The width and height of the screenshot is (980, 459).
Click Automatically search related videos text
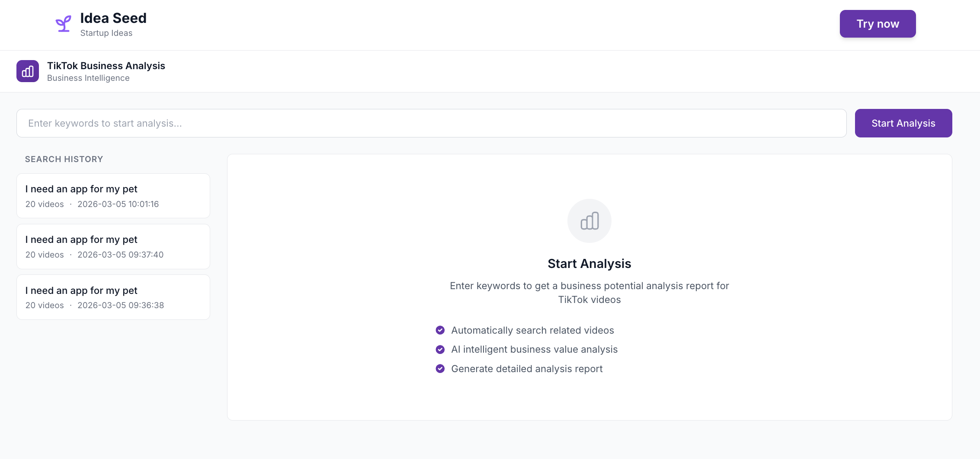point(533,330)
